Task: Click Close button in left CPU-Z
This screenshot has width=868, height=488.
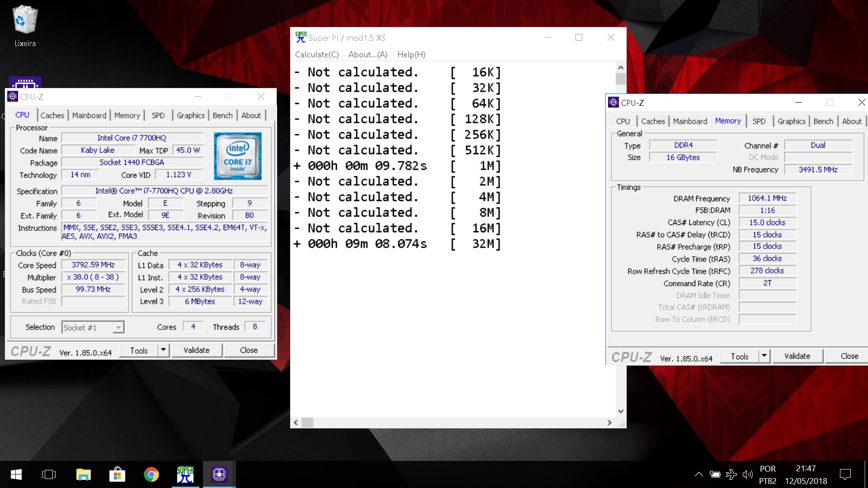Action: [249, 350]
